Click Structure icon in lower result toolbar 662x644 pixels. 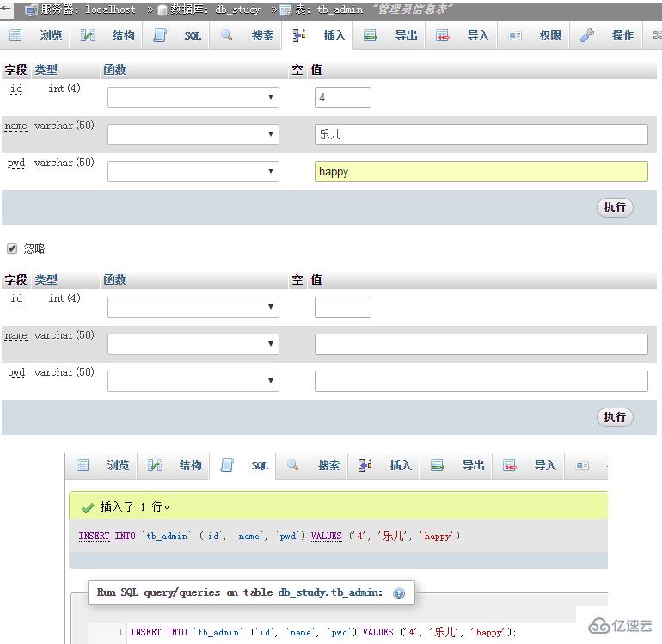coord(154,465)
